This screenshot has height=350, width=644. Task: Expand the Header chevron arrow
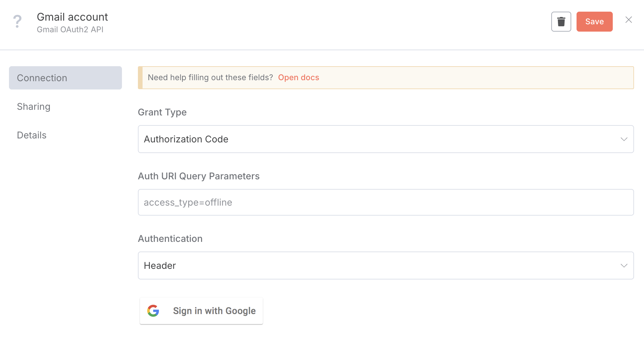pyautogui.click(x=624, y=265)
